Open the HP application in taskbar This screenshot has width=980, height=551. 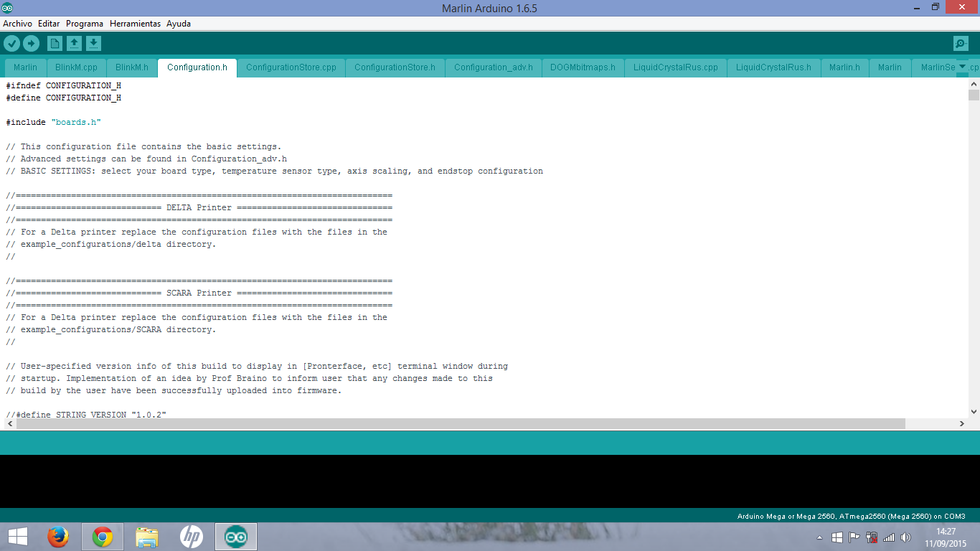pyautogui.click(x=191, y=537)
